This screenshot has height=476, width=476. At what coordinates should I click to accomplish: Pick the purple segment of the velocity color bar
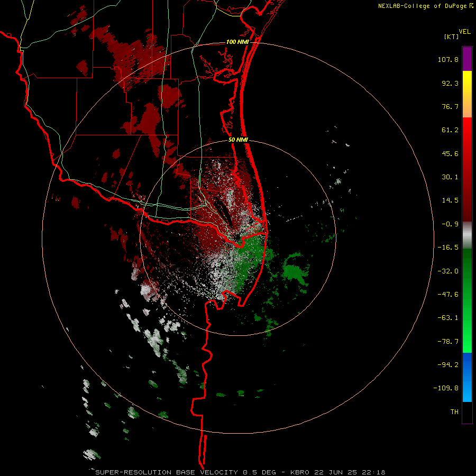click(467, 59)
